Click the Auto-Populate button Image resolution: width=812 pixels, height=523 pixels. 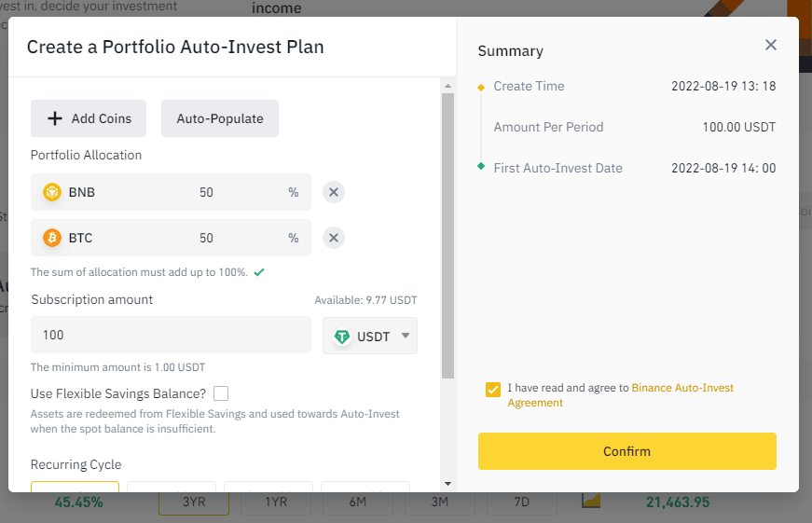[220, 118]
